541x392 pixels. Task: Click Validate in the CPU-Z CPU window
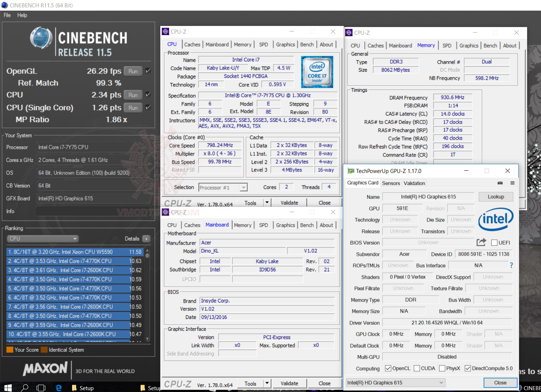pyautogui.click(x=289, y=203)
